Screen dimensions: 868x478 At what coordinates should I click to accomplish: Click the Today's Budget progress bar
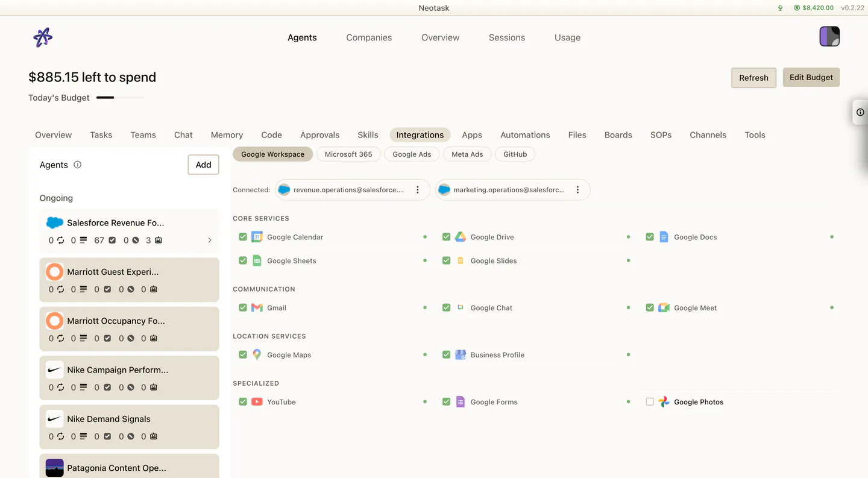(120, 98)
